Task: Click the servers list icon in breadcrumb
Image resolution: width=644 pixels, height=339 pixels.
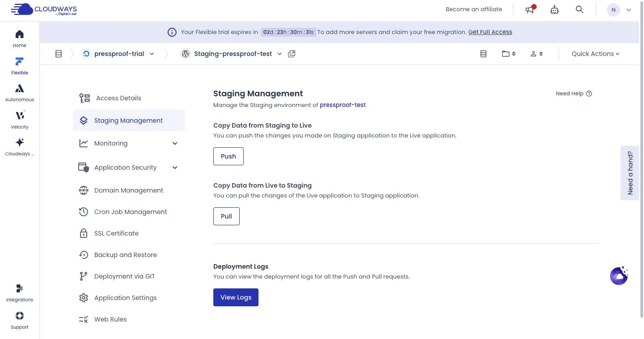Action: click(x=59, y=54)
